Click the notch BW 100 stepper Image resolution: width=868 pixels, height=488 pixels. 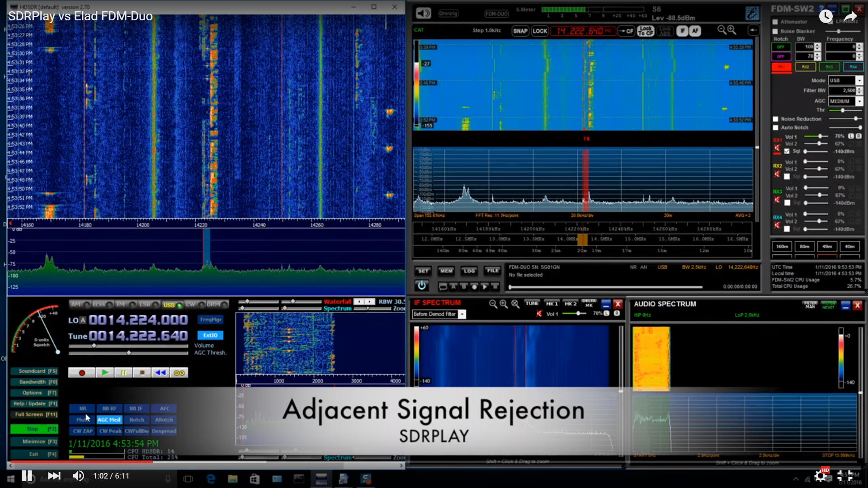(817, 47)
